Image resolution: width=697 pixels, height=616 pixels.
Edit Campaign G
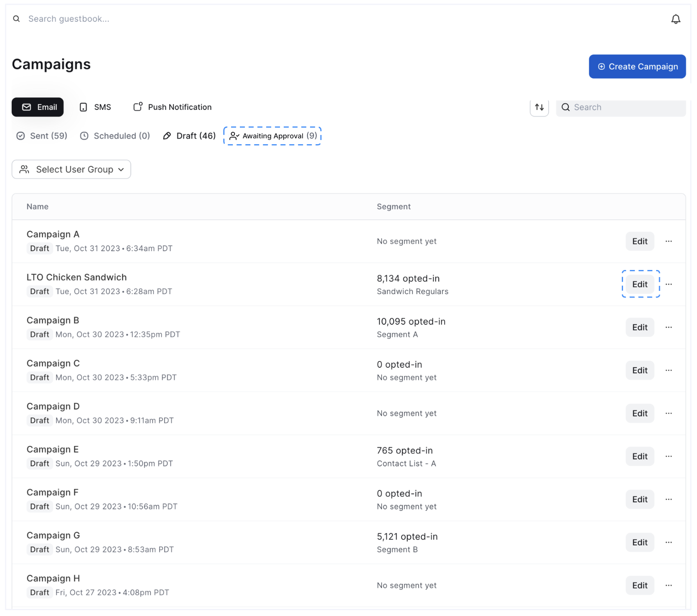[640, 543]
